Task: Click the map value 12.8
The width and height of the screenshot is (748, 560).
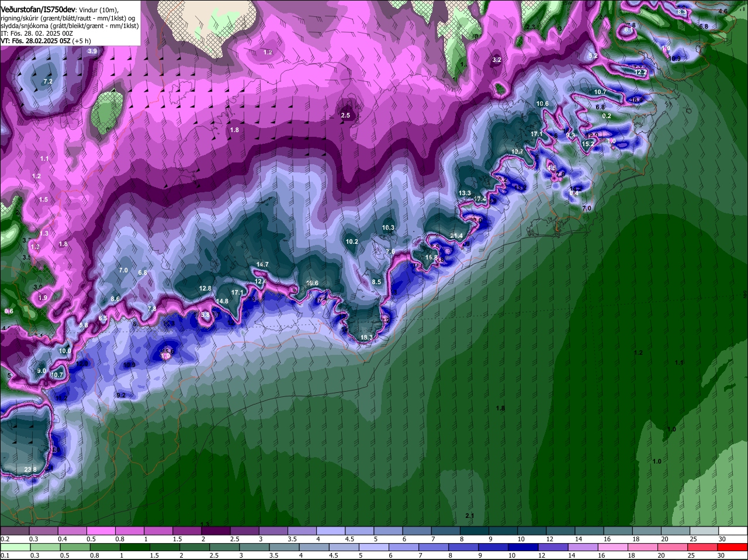Action: point(205,288)
